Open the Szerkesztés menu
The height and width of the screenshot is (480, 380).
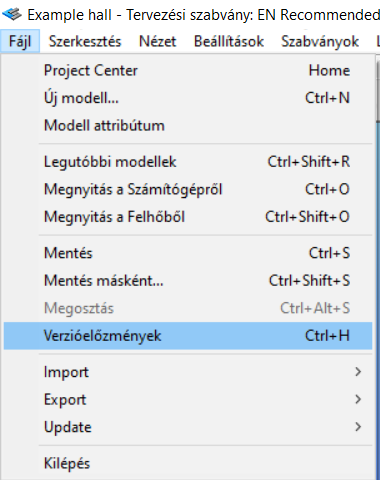coord(85,41)
